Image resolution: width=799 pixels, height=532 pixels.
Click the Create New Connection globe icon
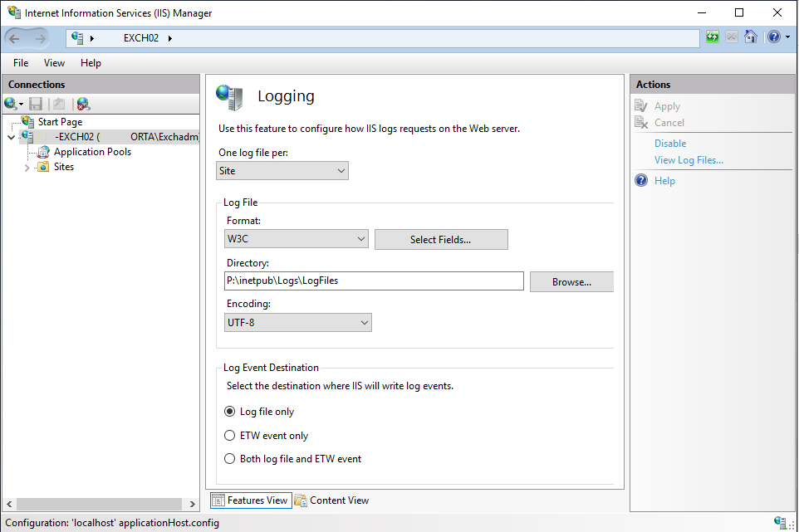[x=10, y=104]
